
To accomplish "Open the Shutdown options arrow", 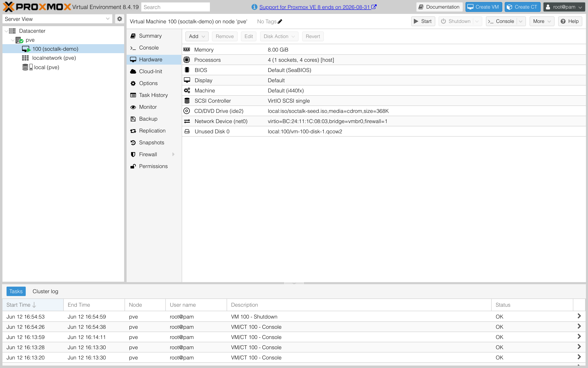I will click(477, 21).
